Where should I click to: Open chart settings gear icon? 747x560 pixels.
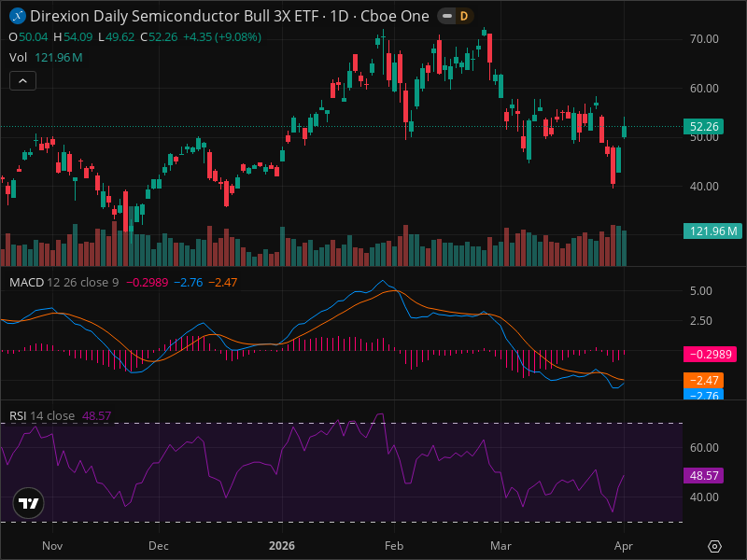[x=714, y=546]
